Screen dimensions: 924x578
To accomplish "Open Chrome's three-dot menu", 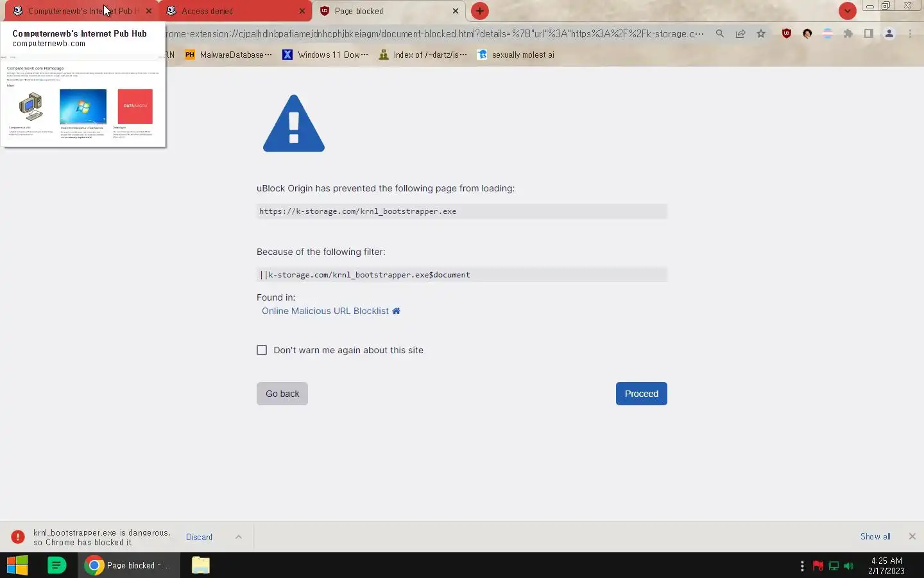I will [910, 33].
